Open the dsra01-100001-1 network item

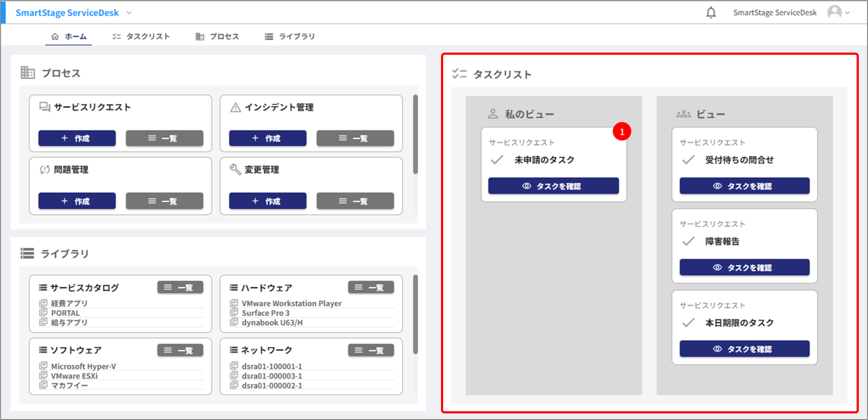point(272,366)
